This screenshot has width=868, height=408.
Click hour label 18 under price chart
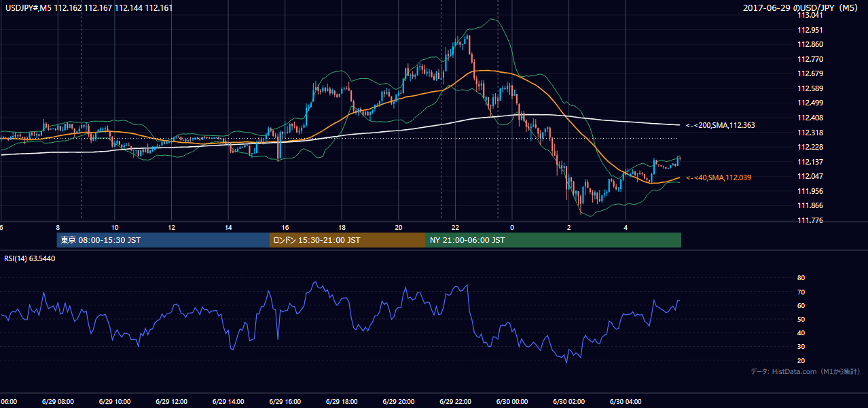click(x=342, y=228)
